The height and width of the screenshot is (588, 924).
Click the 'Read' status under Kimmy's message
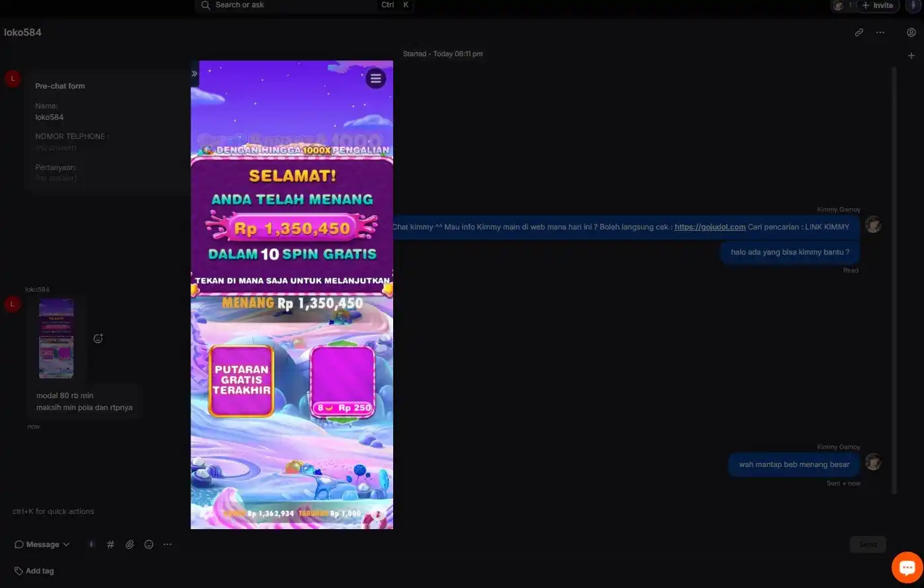tap(851, 270)
